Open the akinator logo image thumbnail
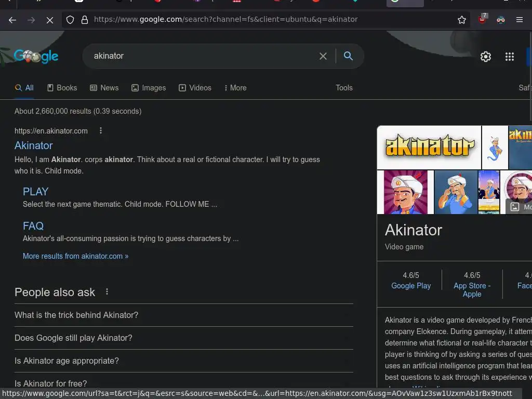Image resolution: width=532 pixels, height=399 pixels. (x=429, y=147)
